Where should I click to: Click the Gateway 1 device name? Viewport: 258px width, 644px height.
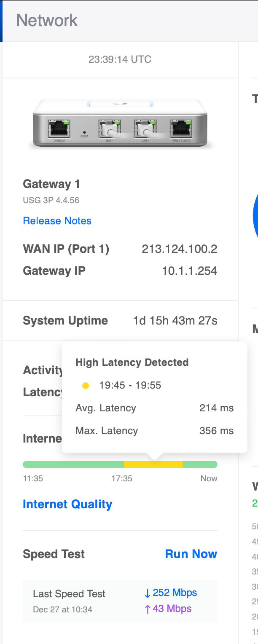coord(51,184)
